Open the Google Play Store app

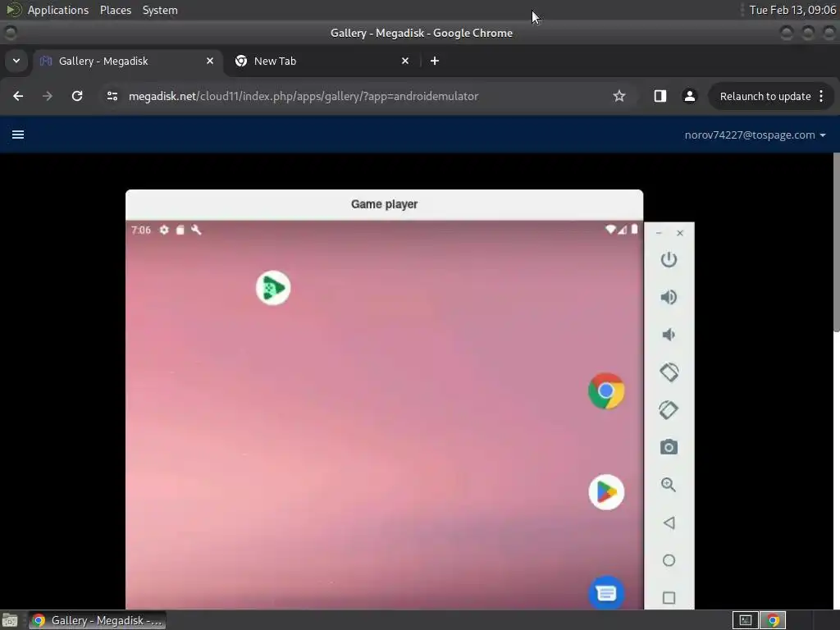click(606, 492)
